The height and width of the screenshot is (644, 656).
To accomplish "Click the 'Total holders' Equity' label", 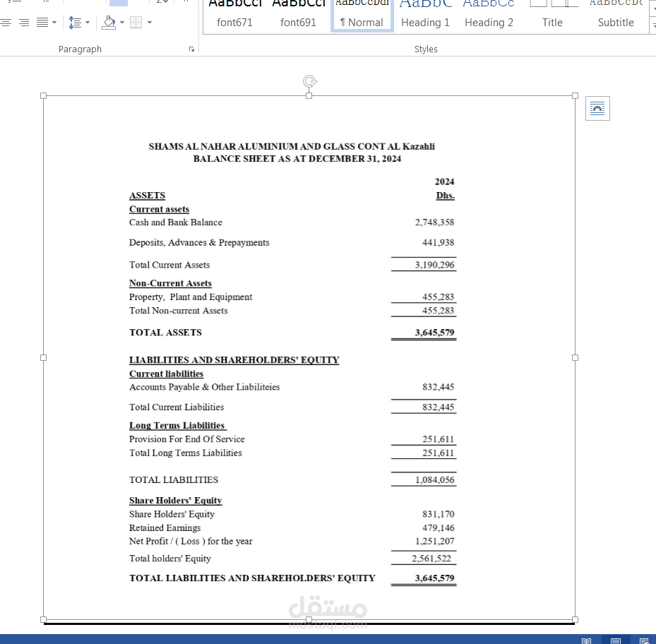I will (x=170, y=559).
